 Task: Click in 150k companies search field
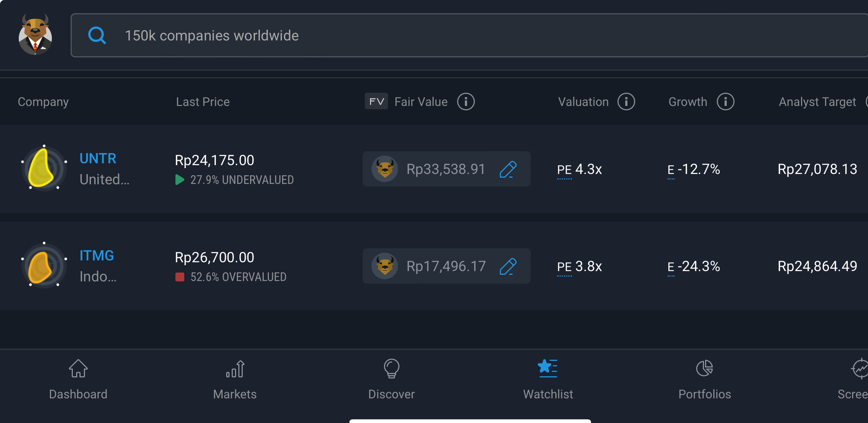[441, 36]
